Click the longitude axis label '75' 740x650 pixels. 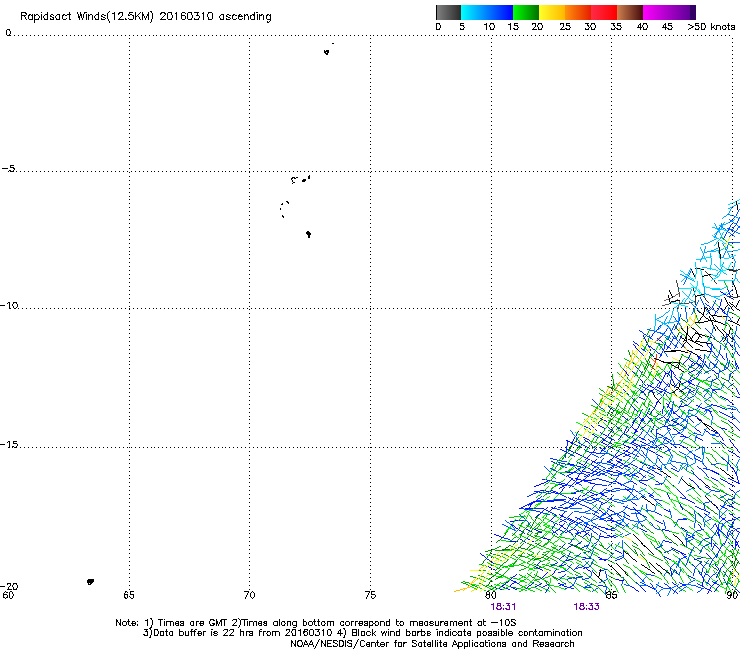tap(370, 595)
